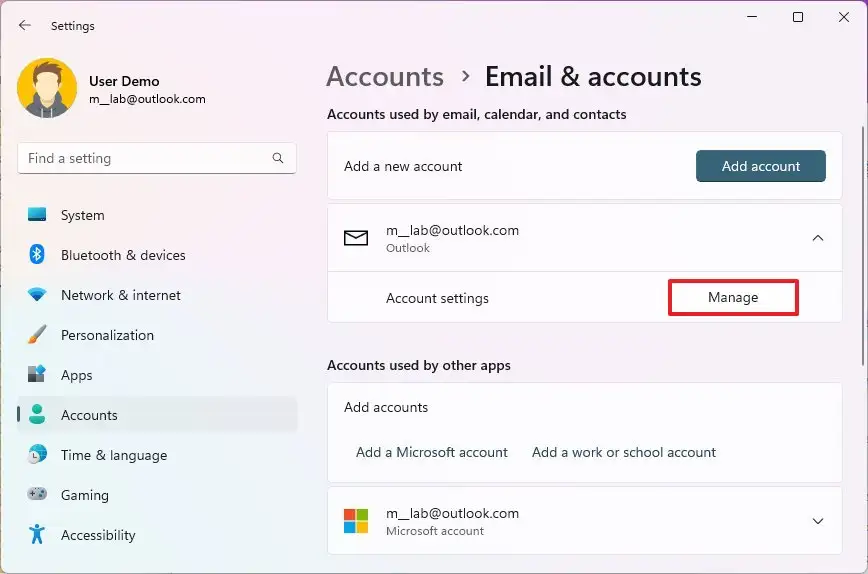This screenshot has width=868, height=574.
Task: Click 'Account settings' label
Action: [437, 298]
